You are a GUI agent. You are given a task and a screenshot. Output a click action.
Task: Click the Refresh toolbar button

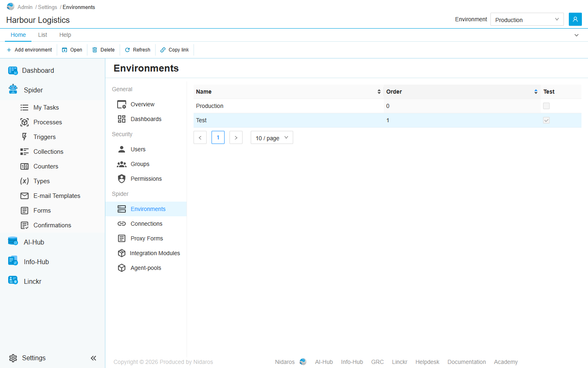coord(138,50)
